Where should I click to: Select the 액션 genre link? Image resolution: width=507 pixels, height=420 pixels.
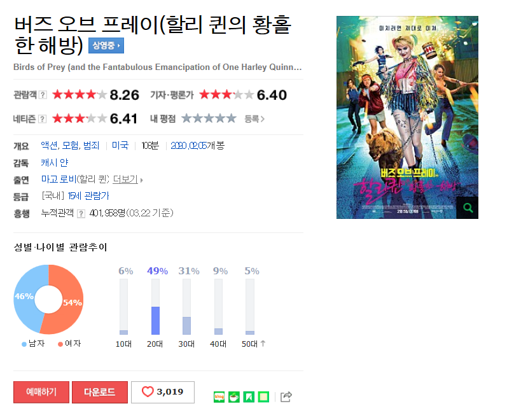click(50, 146)
